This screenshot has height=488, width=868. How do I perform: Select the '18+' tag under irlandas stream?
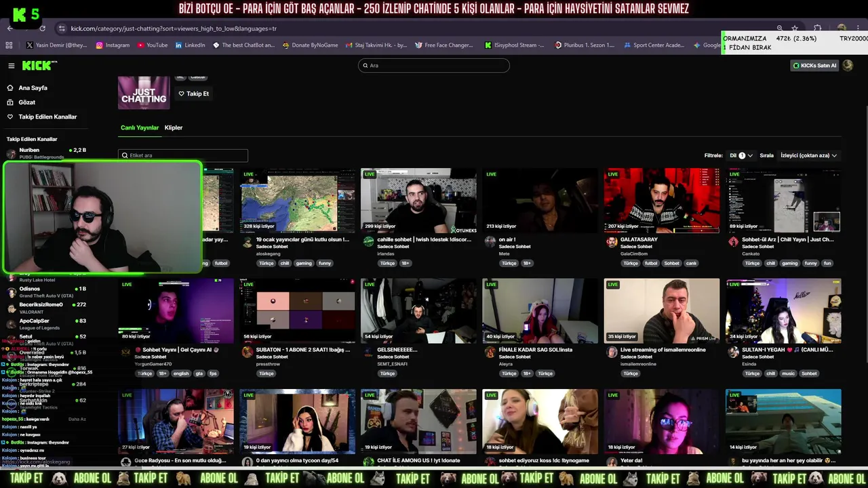click(405, 263)
